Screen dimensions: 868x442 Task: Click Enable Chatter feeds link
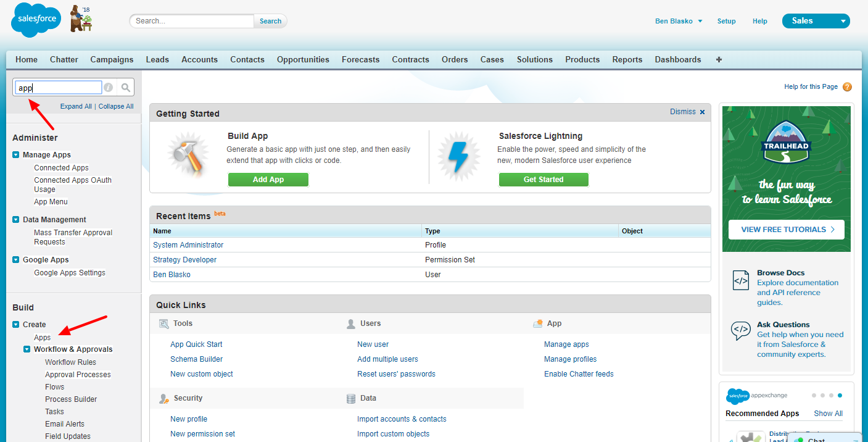pos(579,374)
